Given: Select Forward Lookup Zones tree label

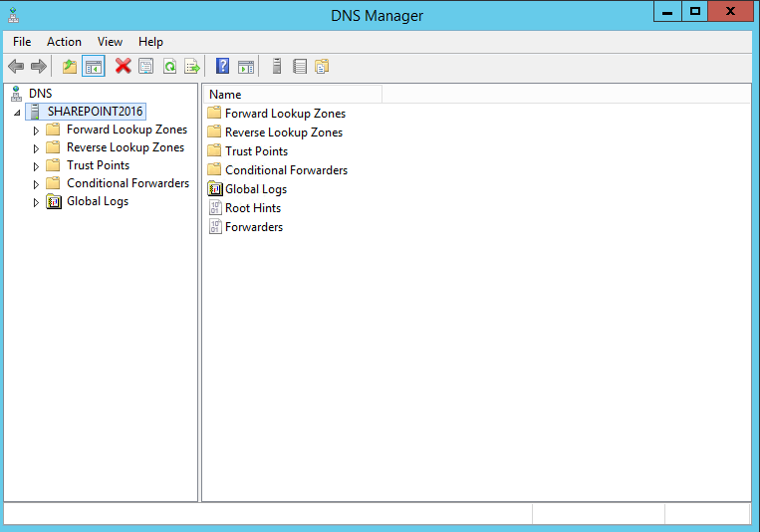Looking at the screenshot, I should (x=127, y=130).
